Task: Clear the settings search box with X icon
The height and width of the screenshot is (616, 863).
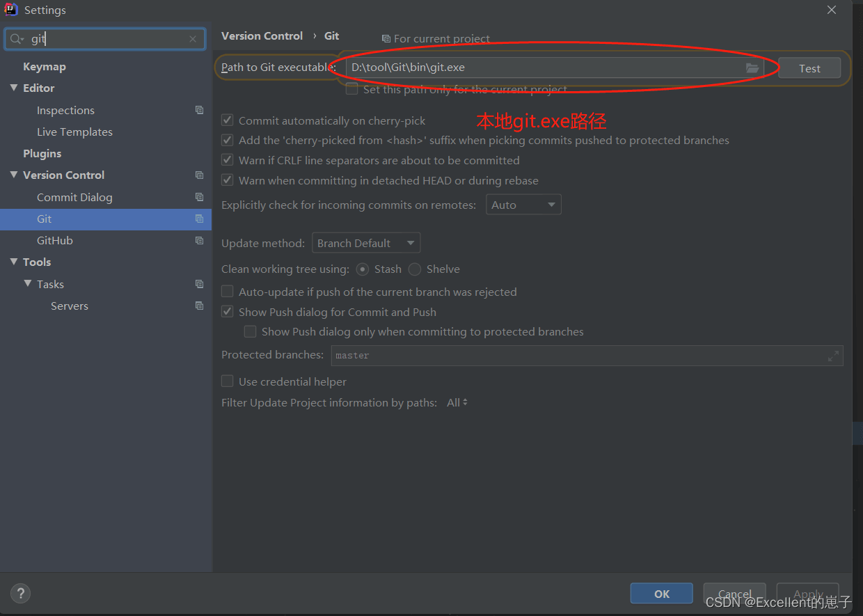Action: [193, 39]
